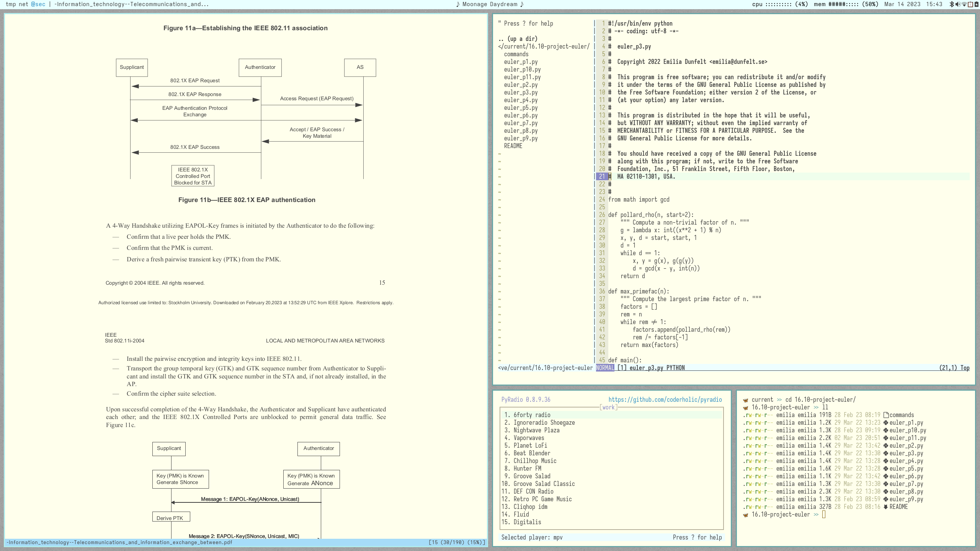Click the Bluetooth tray icon
The image size is (980, 551).
(x=952, y=4)
